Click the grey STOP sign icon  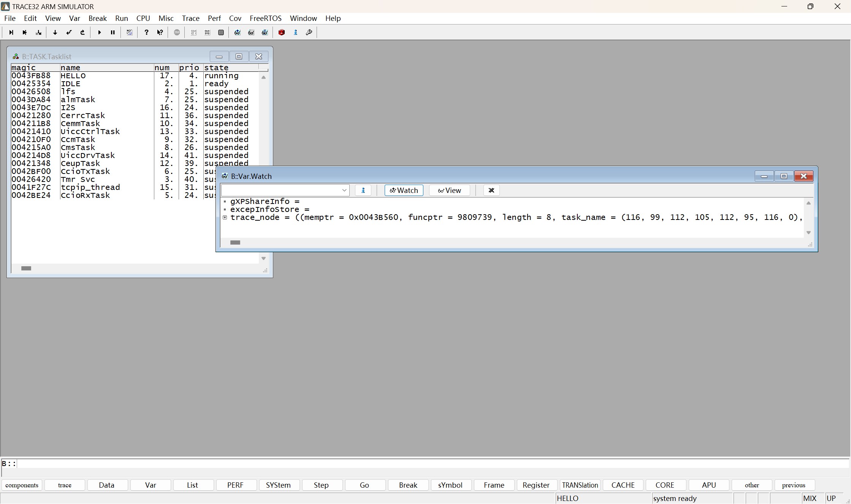(x=177, y=32)
